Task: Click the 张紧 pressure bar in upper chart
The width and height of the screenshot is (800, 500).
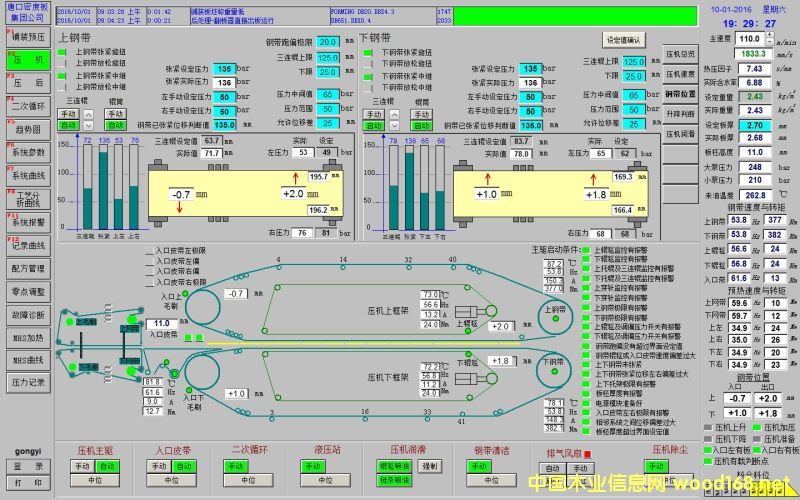Action: point(103,187)
